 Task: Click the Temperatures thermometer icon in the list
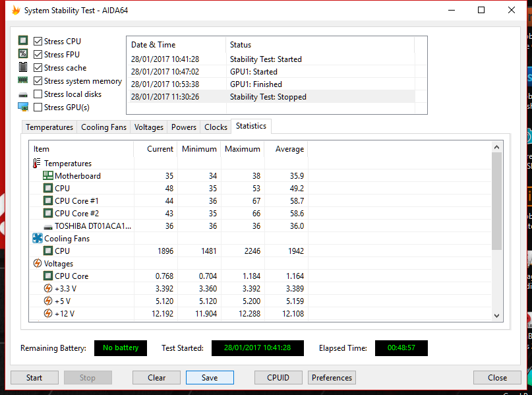coord(37,164)
